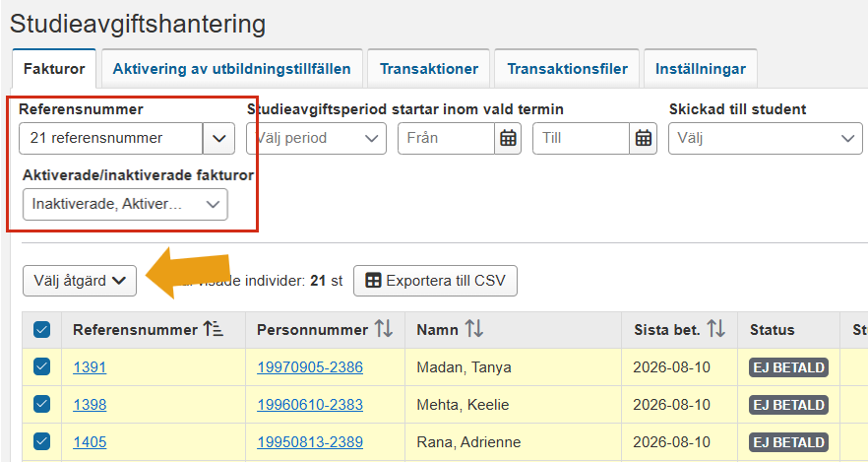
Task: Open calendar picker for Från date
Action: 508,138
